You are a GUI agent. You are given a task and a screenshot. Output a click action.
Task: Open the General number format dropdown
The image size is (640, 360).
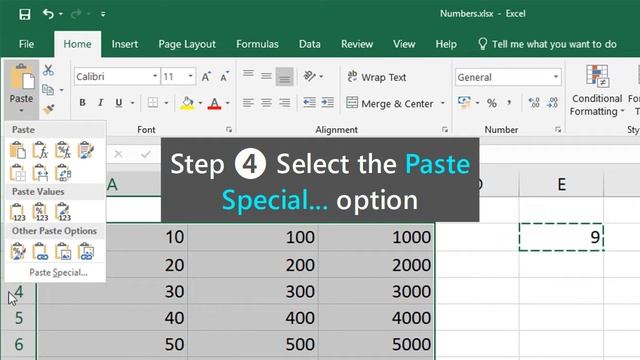coord(556,77)
